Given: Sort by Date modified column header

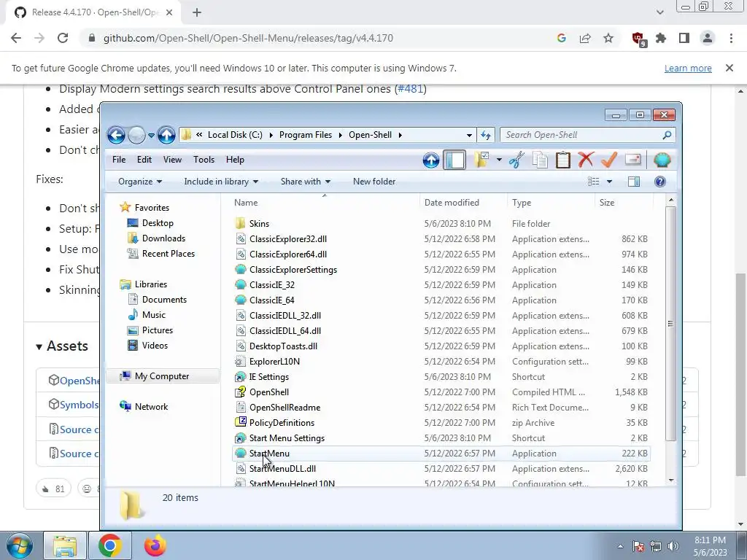Looking at the screenshot, I should pyautogui.click(x=463, y=203).
